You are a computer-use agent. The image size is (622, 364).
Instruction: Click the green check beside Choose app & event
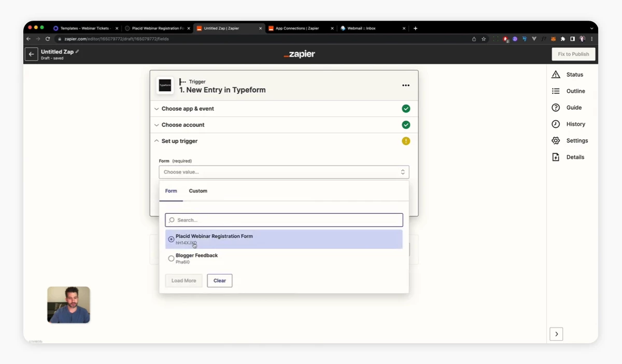(406, 109)
